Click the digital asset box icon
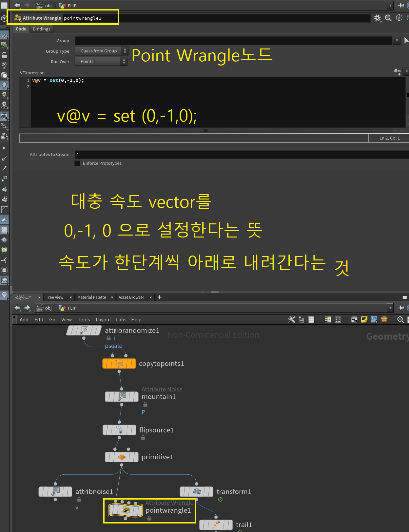The width and height of the screenshot is (409, 532). [384, 319]
